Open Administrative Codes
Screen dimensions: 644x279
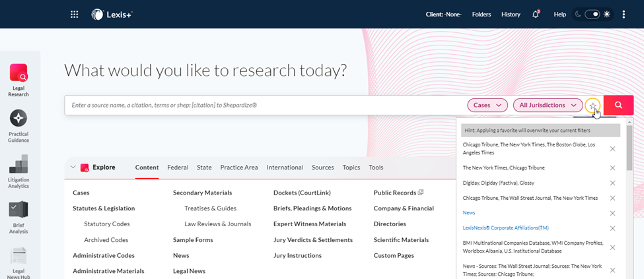[x=104, y=255]
